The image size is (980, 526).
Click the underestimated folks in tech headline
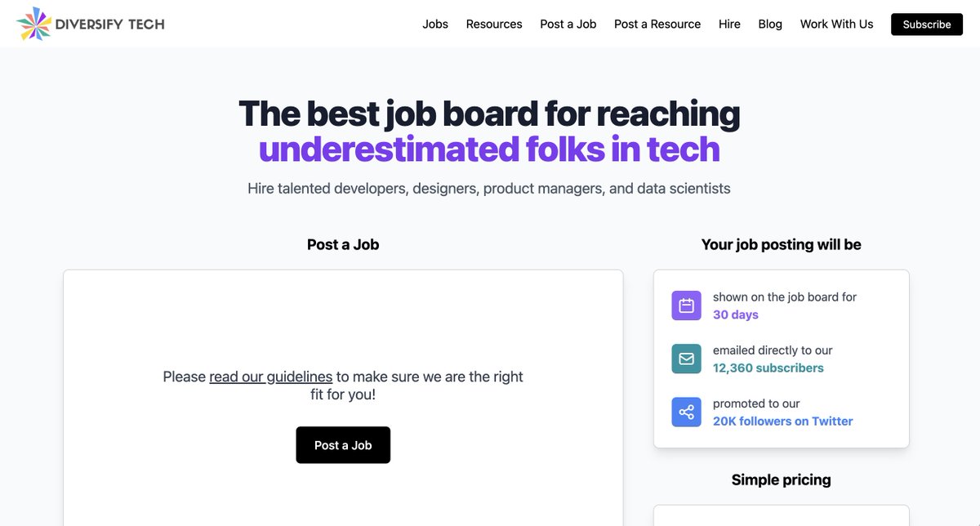[x=489, y=149]
